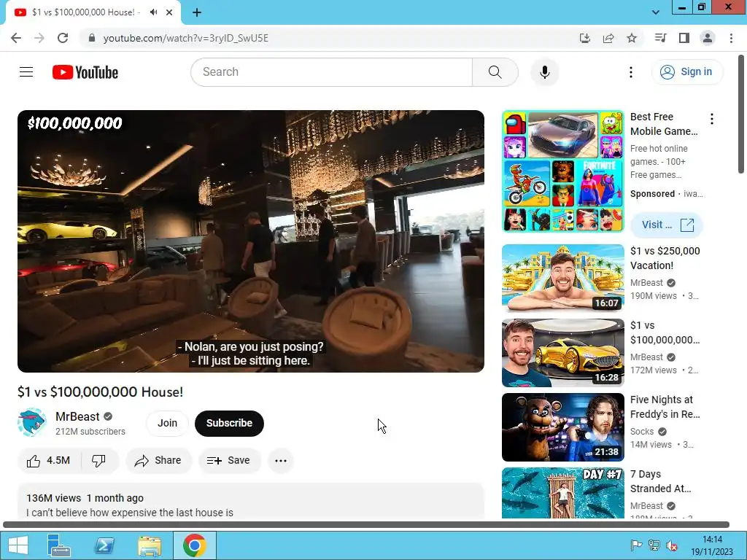Open the Action Center flag tray icon
This screenshot has width=747, height=560.
[x=636, y=545]
